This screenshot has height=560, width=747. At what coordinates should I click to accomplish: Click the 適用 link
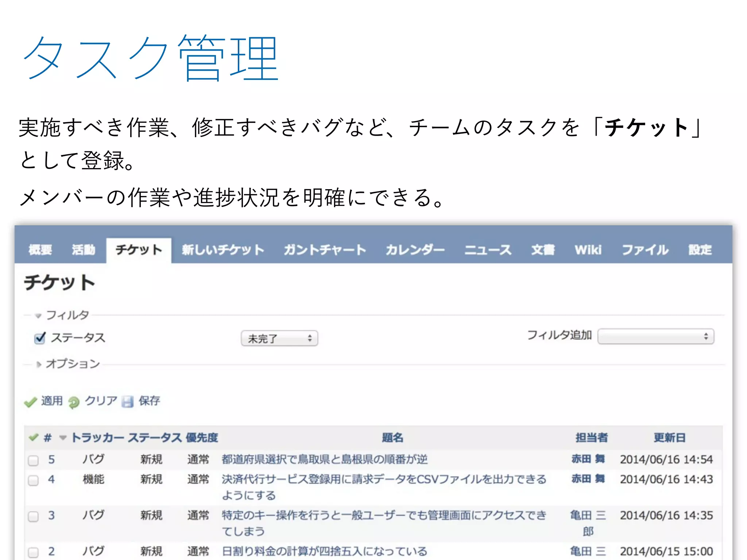[x=52, y=401]
